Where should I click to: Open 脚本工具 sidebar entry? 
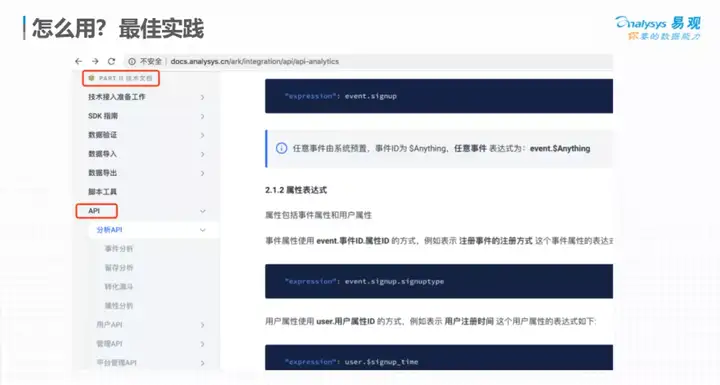click(102, 192)
